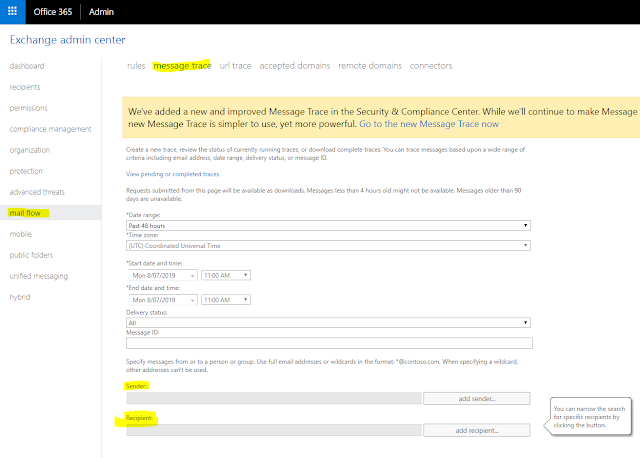Click the add recipient button

477,430
